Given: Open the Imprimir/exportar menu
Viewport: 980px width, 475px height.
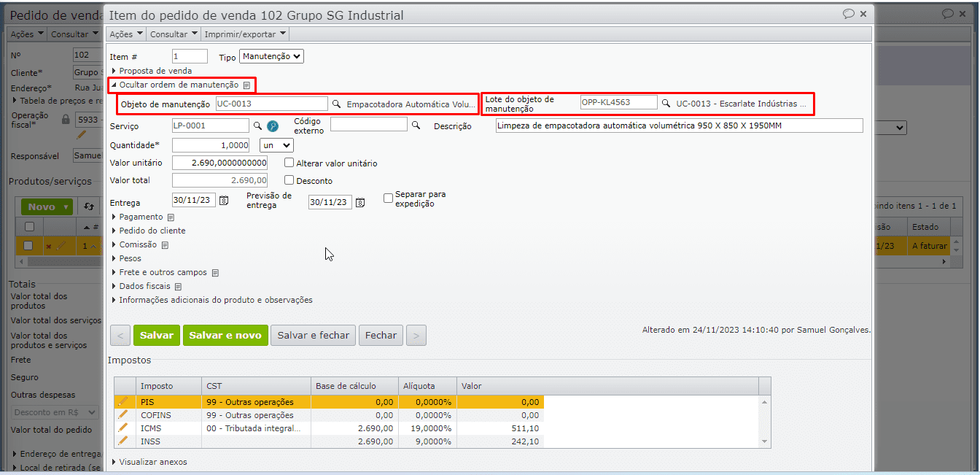Looking at the screenshot, I should coord(245,34).
